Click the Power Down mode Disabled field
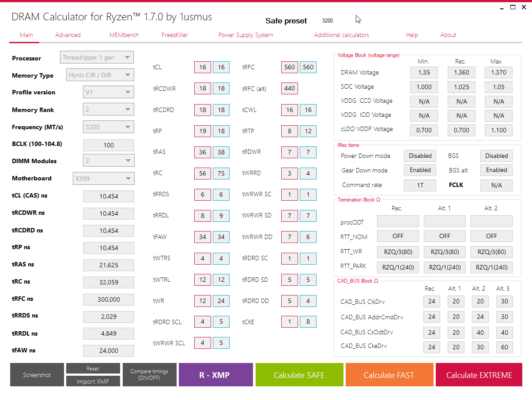Viewport: 532px width, 400px height. 420,156
